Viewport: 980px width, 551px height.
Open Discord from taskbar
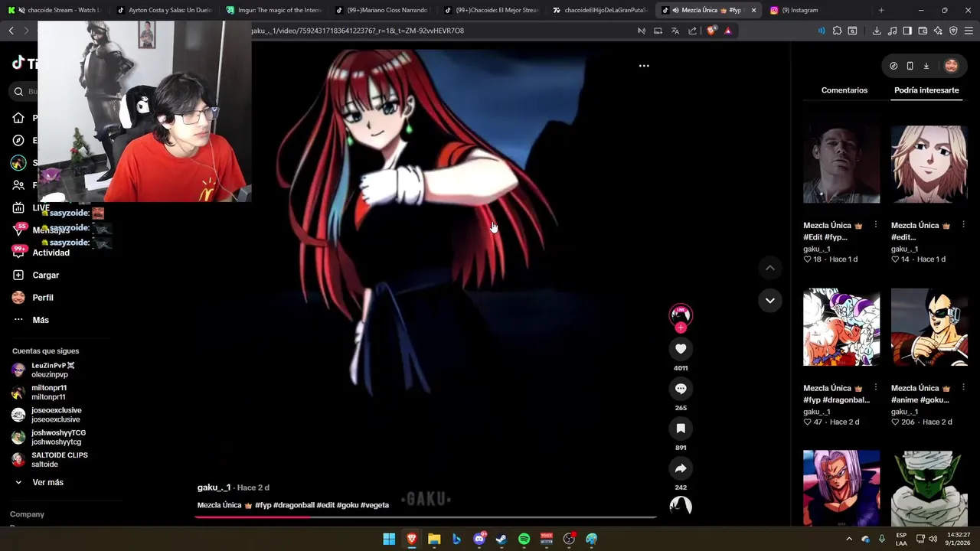479,539
